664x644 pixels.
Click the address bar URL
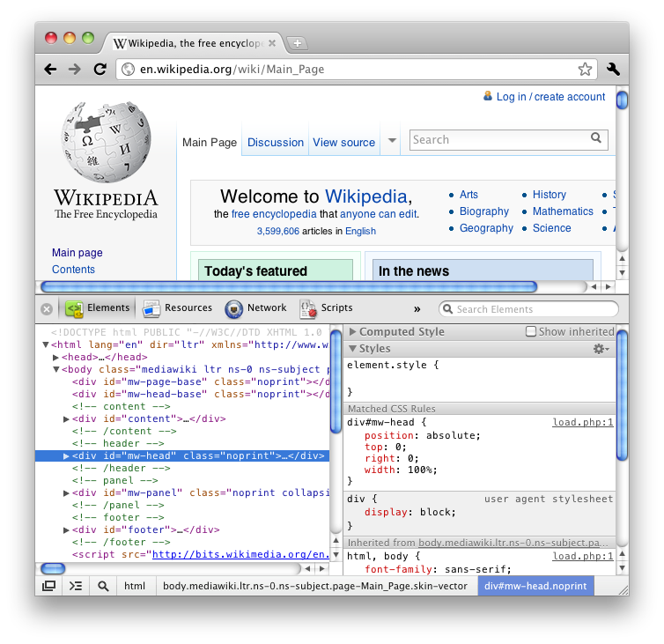coord(232,69)
